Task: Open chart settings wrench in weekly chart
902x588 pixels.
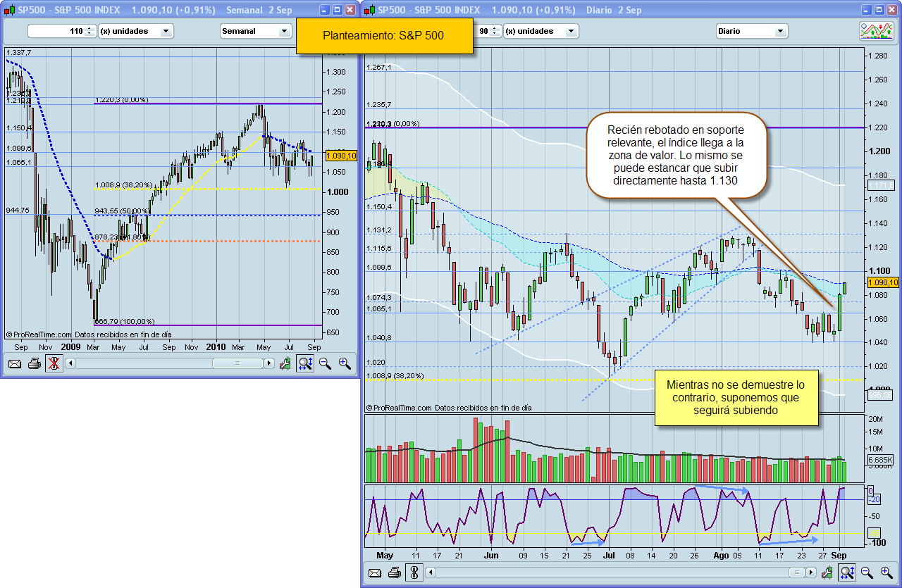Action: [x=285, y=363]
